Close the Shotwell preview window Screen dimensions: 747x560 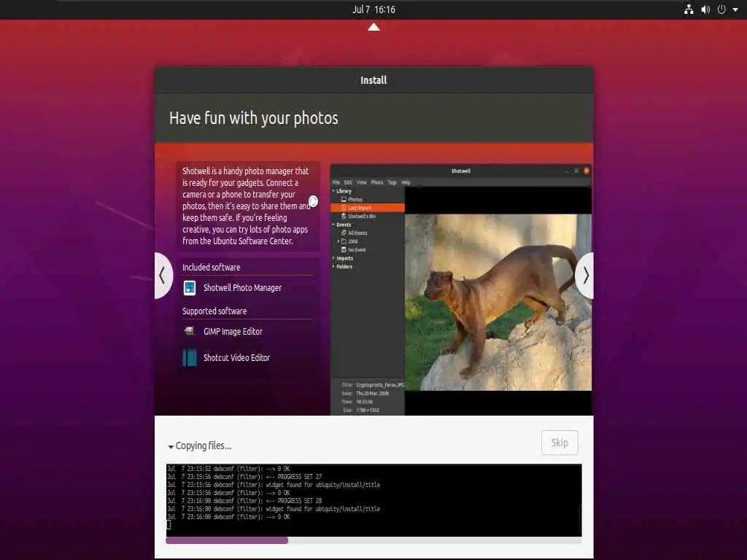pyautogui.click(x=587, y=171)
